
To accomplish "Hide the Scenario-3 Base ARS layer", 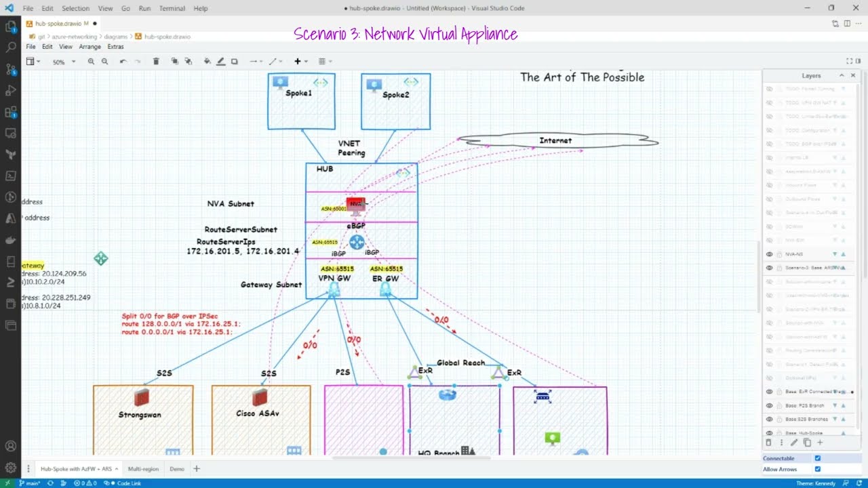I will (x=770, y=268).
